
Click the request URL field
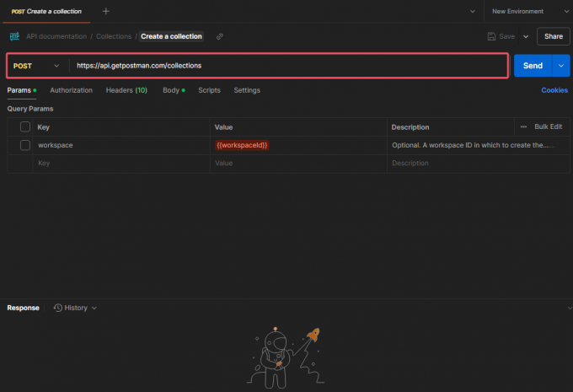[289, 66]
